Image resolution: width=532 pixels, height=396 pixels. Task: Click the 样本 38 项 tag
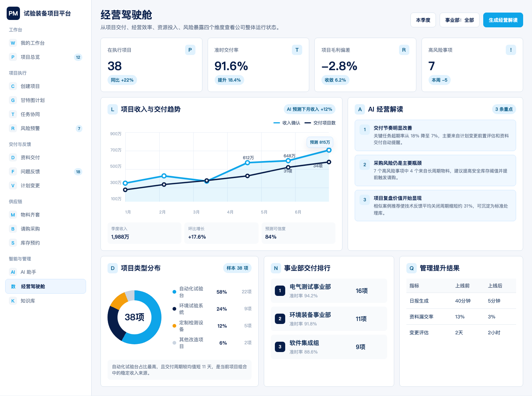(x=238, y=268)
